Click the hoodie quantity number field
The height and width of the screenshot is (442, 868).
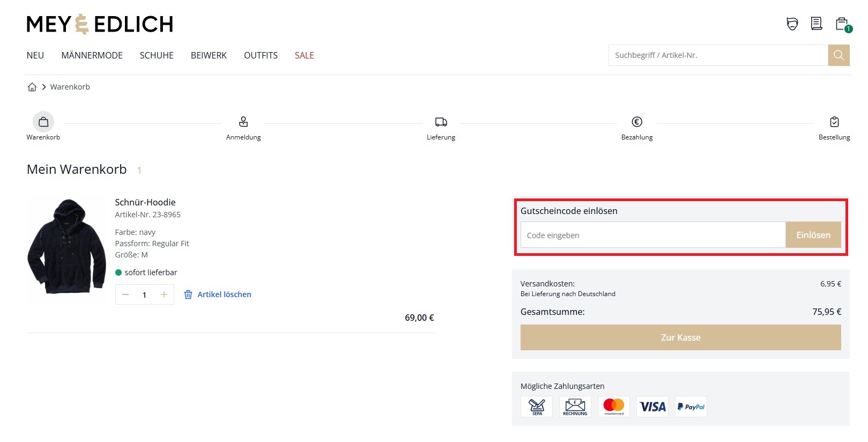pos(145,294)
